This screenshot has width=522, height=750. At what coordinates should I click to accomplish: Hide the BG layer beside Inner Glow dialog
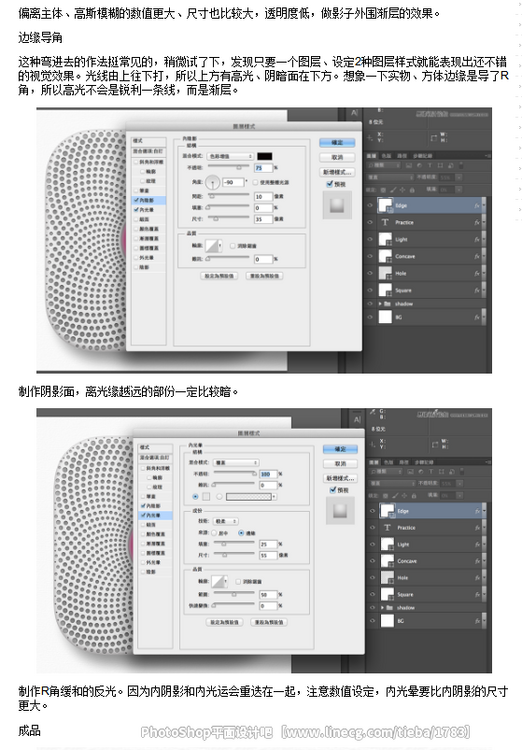[372, 621]
